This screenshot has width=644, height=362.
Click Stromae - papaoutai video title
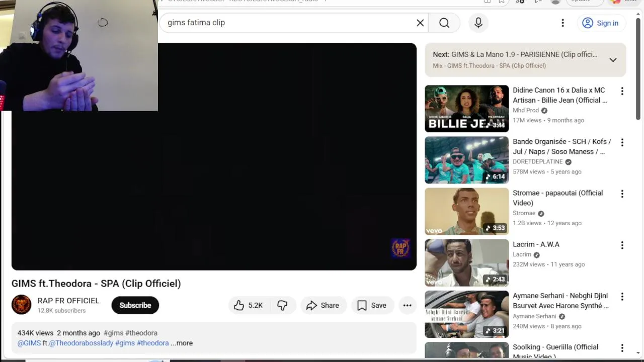click(x=557, y=198)
